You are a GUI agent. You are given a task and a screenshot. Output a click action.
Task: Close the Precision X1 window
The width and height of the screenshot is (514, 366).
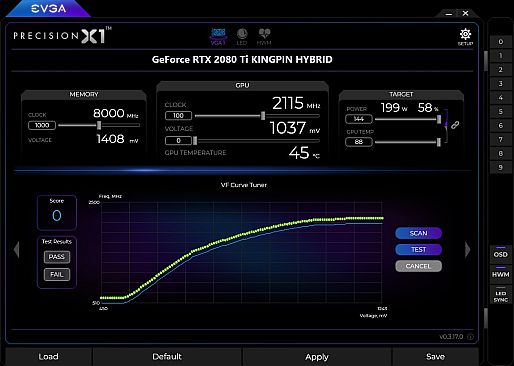tap(466, 13)
